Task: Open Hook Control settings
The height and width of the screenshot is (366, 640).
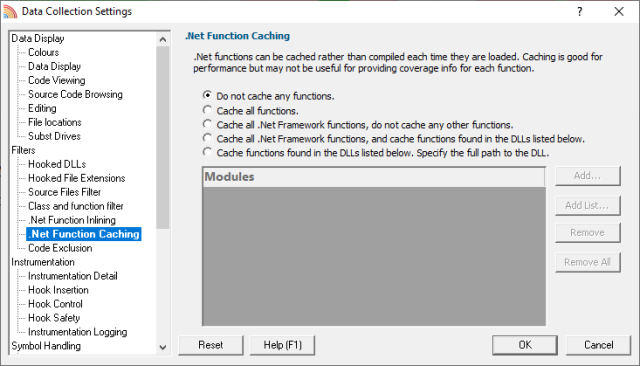Action: coord(55,304)
